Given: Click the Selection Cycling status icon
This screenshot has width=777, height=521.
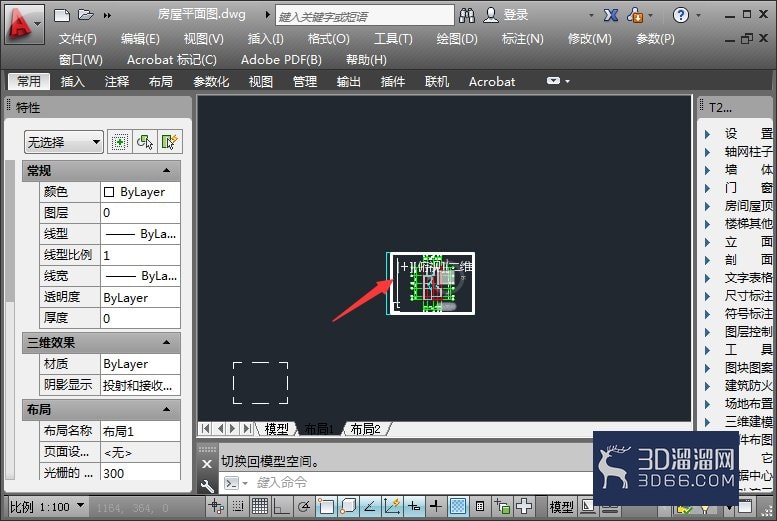Looking at the screenshot, I should coord(501,506).
